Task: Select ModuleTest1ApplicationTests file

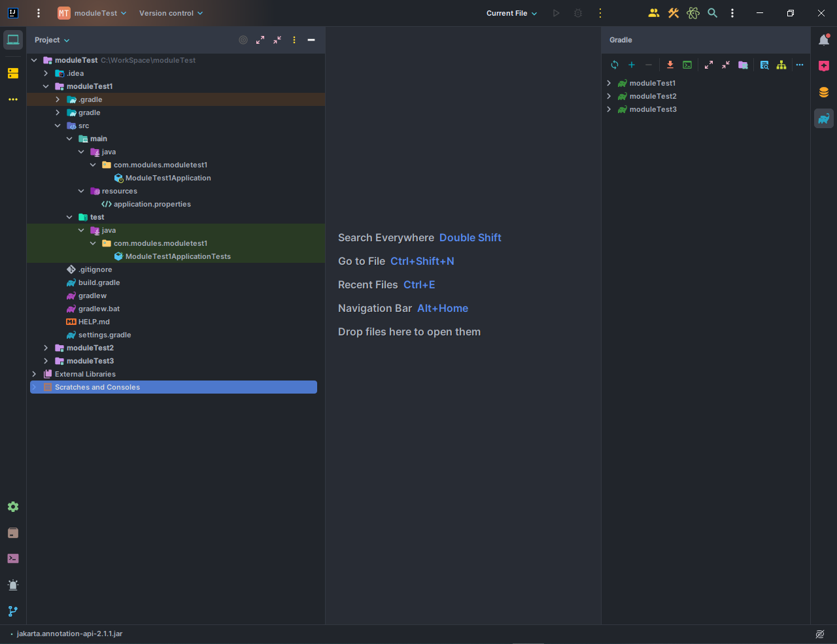Action: 178,256
